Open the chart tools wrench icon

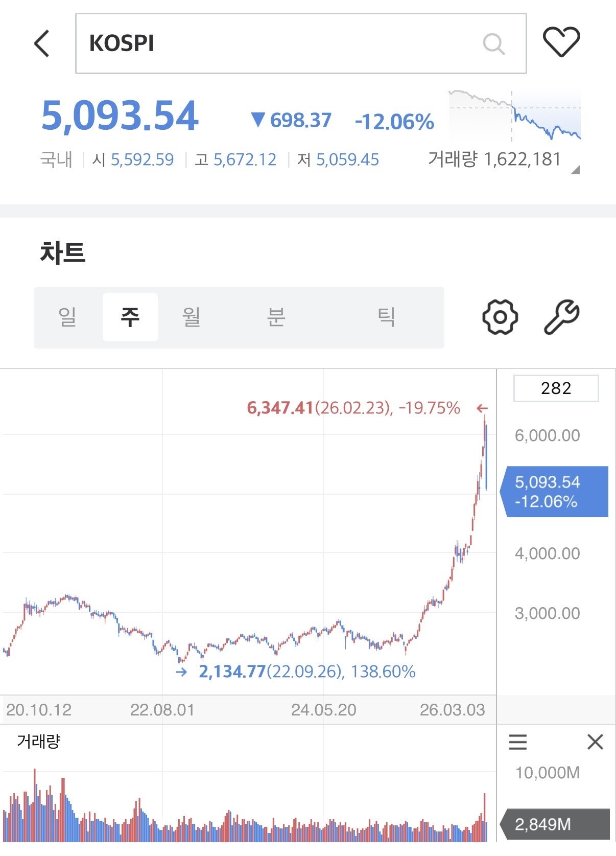[561, 317]
